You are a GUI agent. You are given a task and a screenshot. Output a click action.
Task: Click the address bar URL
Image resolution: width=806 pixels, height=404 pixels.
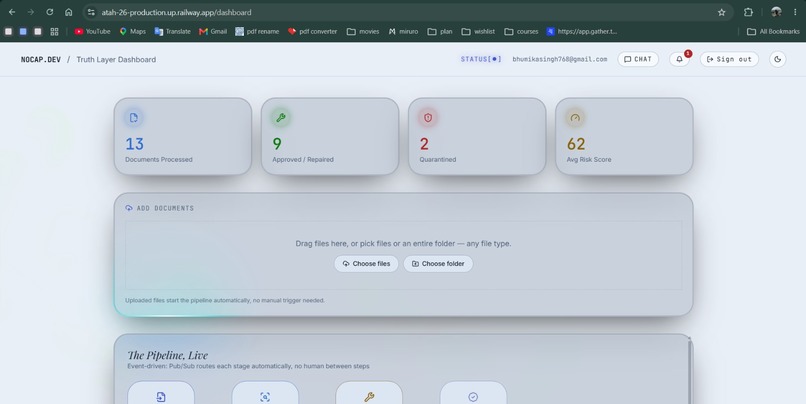pos(176,12)
